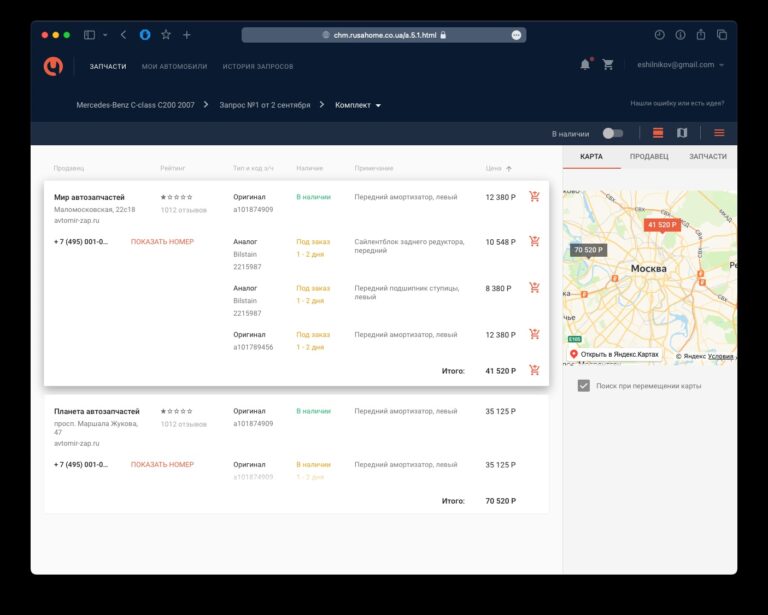Go to Запрос №1 от 2 сентября
The height and width of the screenshot is (615, 768).
[264, 105]
